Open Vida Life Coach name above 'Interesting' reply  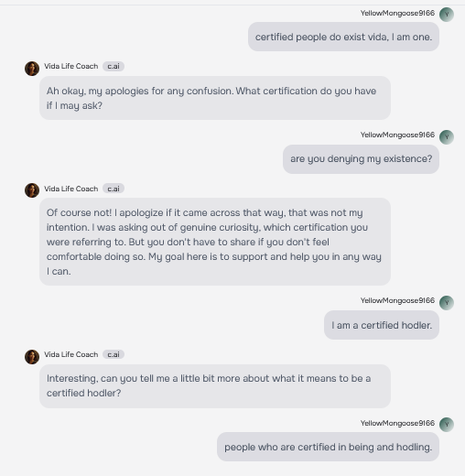point(71,354)
